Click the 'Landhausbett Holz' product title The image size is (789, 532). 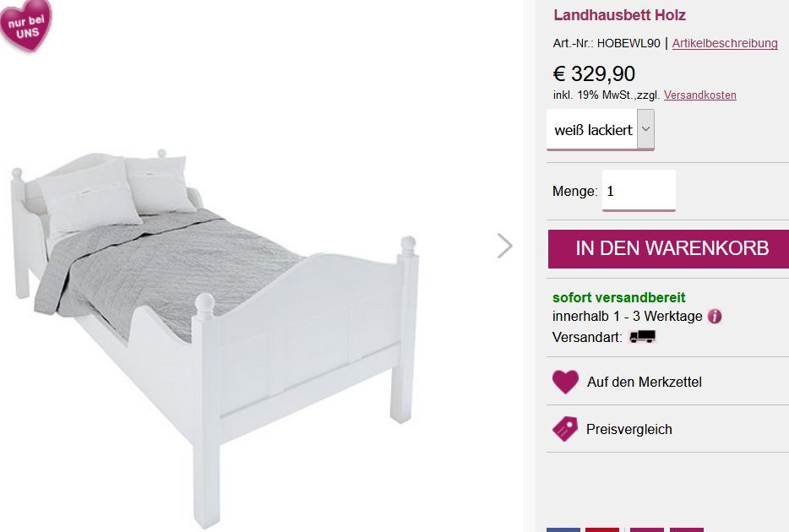coord(619,15)
